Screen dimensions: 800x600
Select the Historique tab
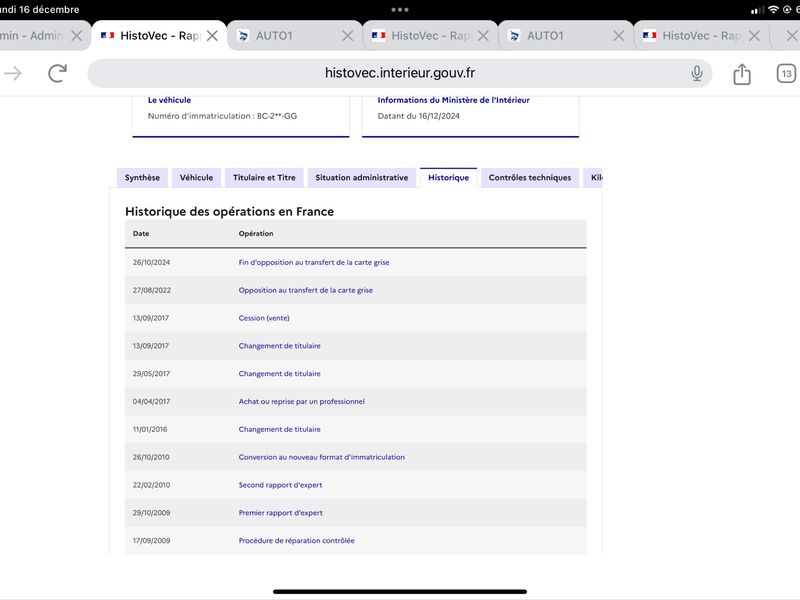[448, 178]
